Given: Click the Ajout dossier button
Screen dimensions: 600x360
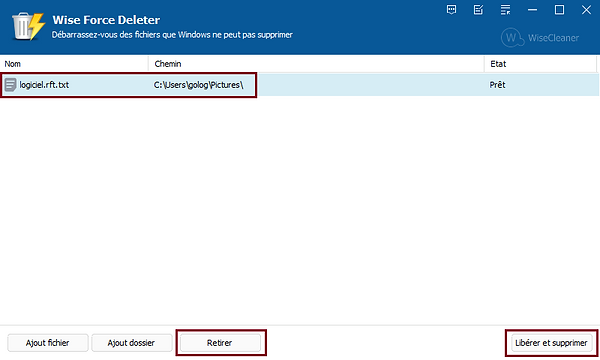Looking at the screenshot, I should [x=131, y=343].
